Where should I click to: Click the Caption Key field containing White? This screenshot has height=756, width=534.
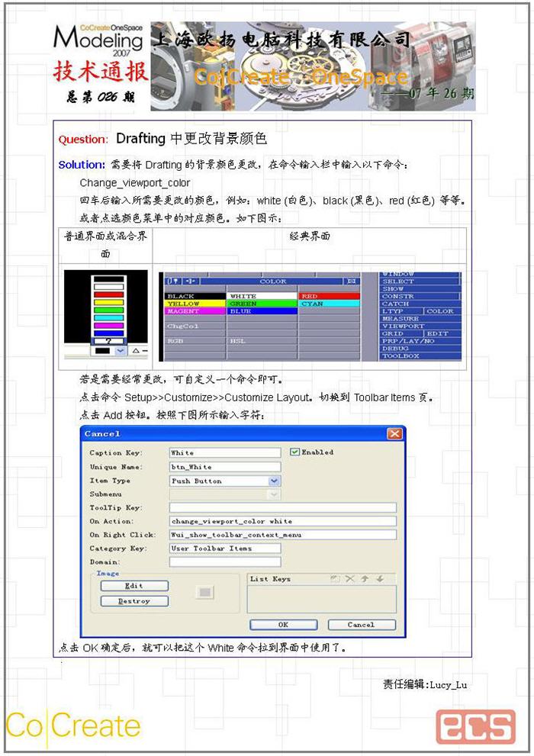225,452
